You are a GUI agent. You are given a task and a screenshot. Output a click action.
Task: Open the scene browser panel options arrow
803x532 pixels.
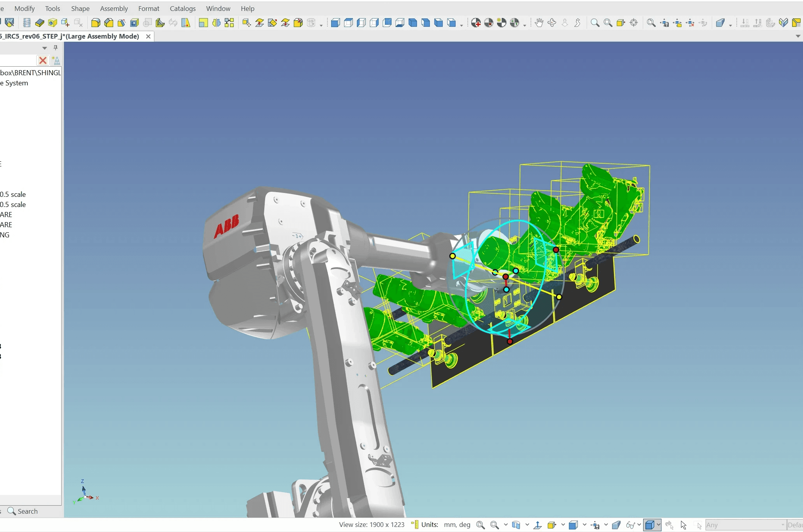(x=44, y=48)
